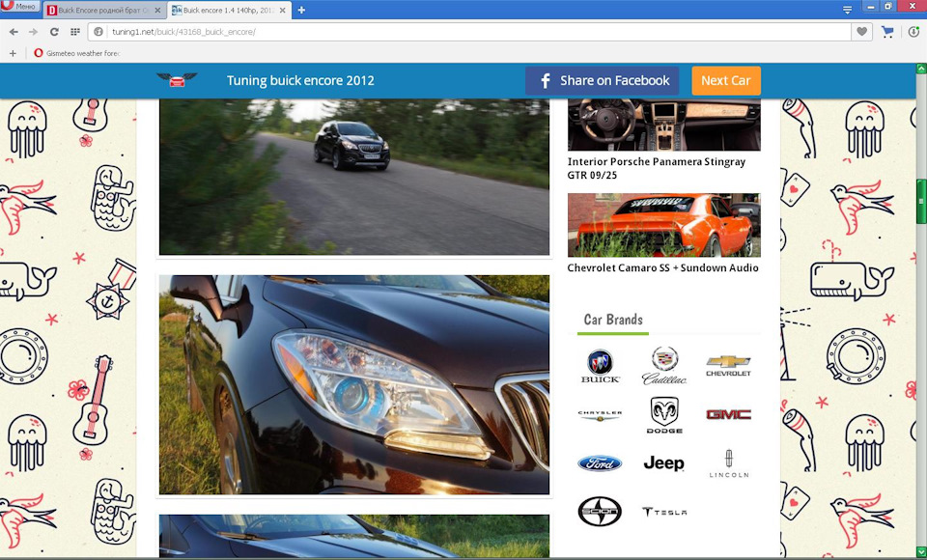Open the Gismeteo weather forecast bookmark
This screenshot has width=927, height=560.
click(x=77, y=53)
